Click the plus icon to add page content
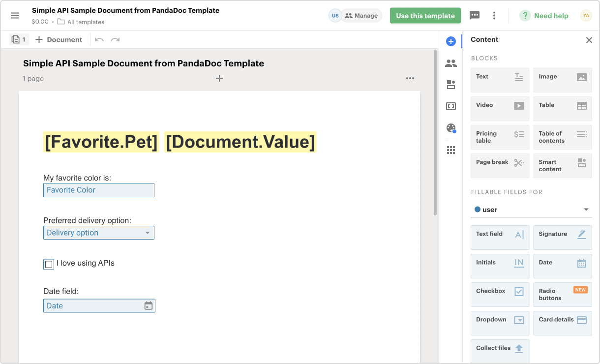 click(219, 78)
